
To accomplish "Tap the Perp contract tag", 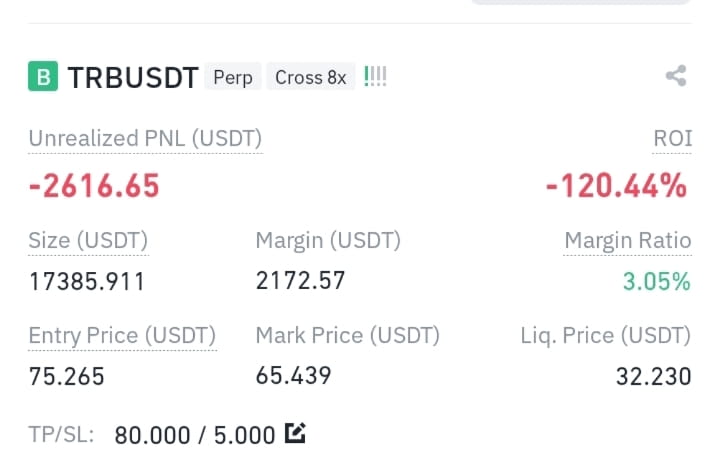I will (233, 77).
